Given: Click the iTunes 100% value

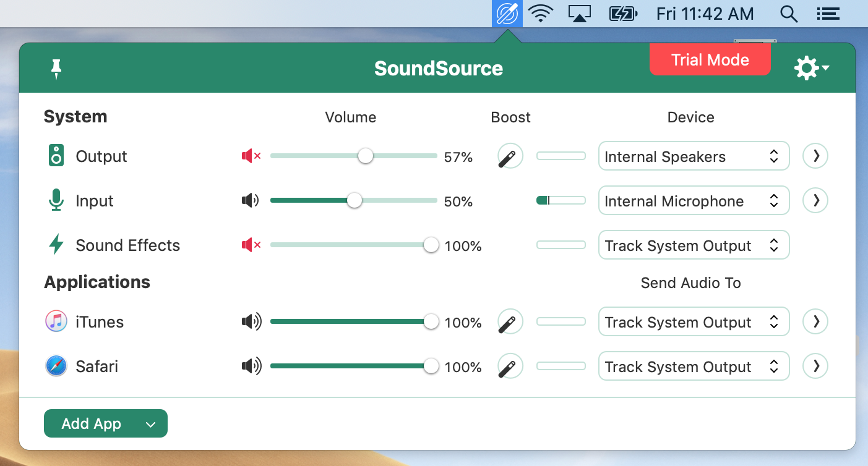Looking at the screenshot, I should tap(463, 323).
